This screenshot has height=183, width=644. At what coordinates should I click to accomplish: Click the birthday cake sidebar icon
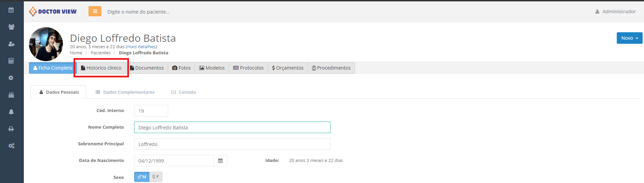click(11, 95)
